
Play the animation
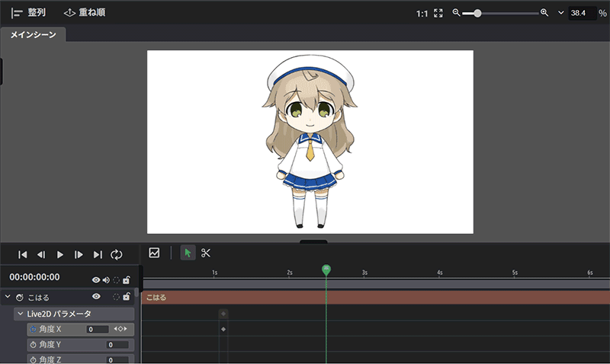pos(60,254)
